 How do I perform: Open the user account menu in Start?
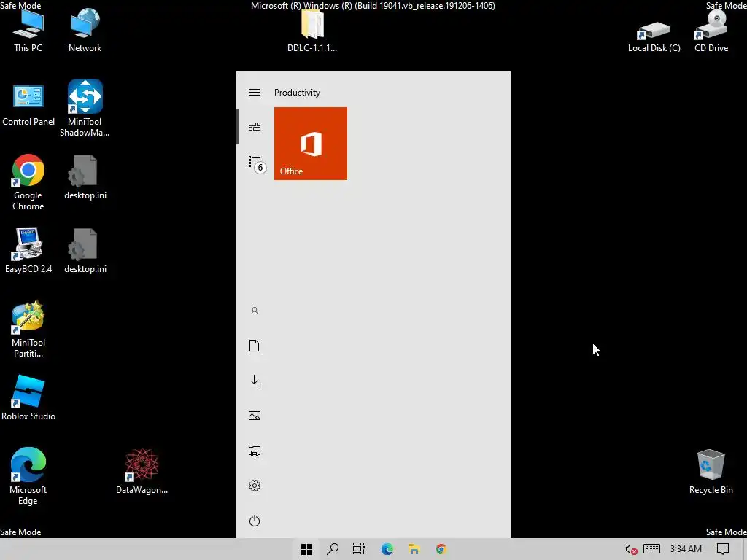point(255,311)
